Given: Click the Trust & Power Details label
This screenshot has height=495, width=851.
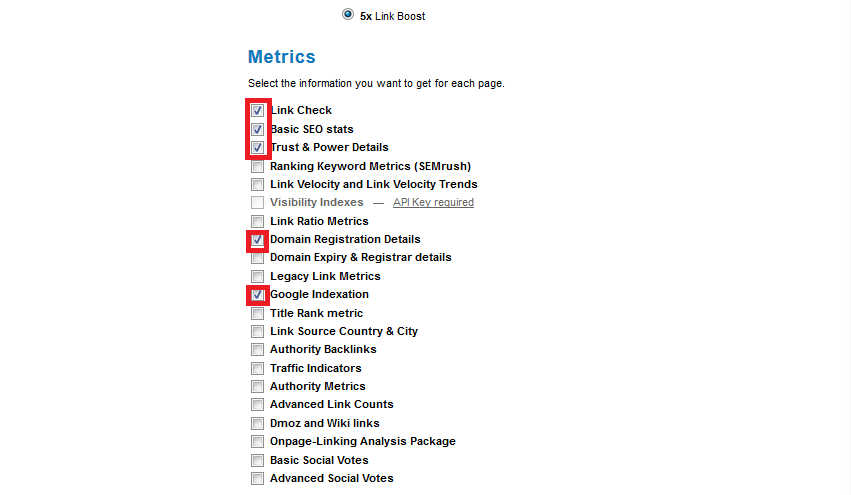Looking at the screenshot, I should click(x=329, y=147).
